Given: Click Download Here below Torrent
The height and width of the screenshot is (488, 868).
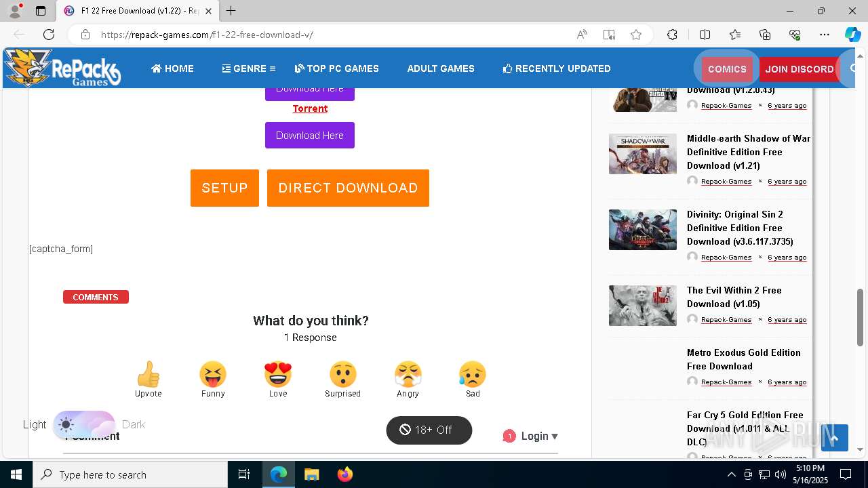Looking at the screenshot, I should (x=310, y=135).
